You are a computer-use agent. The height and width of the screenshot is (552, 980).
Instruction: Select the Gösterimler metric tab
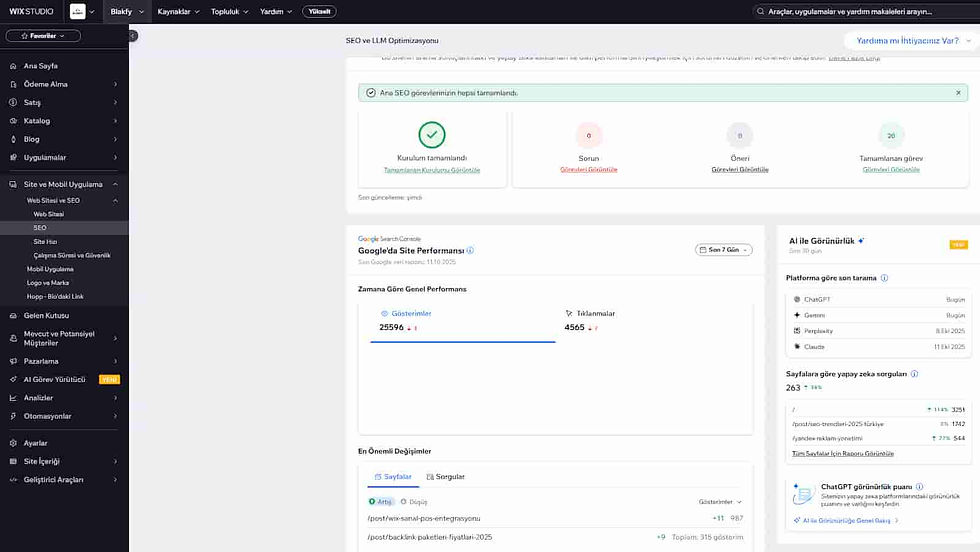tap(462, 323)
